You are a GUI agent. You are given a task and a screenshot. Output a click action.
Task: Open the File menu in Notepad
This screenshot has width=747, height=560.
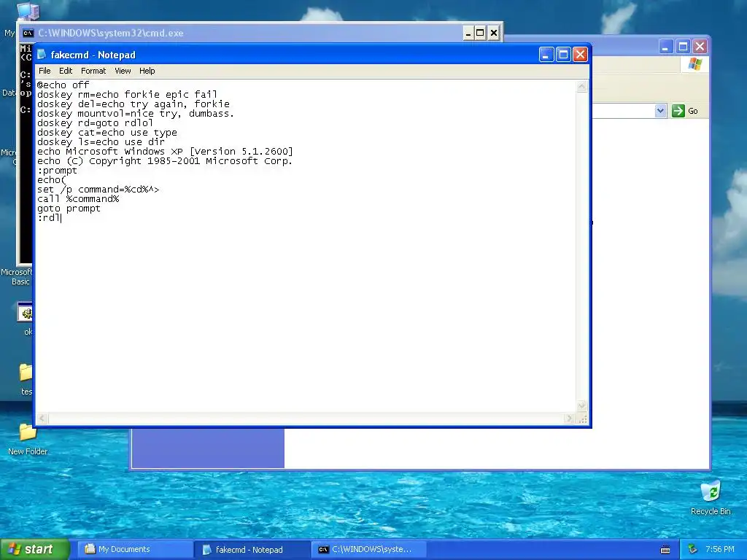pyautogui.click(x=44, y=71)
